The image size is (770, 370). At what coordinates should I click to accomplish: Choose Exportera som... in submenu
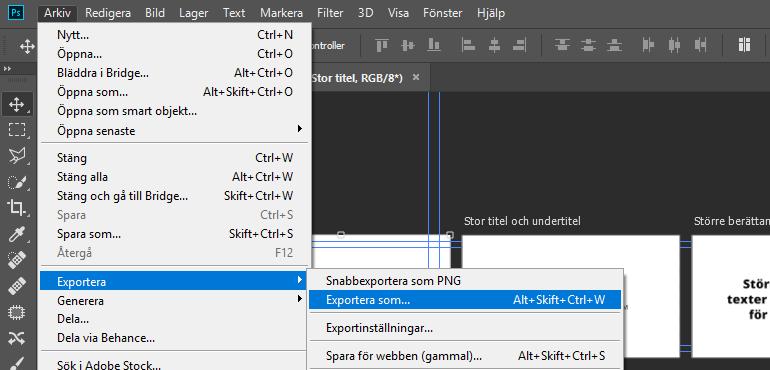point(465,299)
